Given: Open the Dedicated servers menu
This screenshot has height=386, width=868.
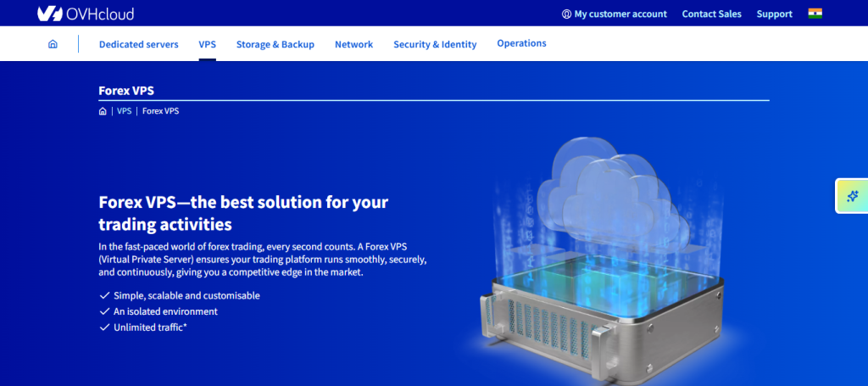Looking at the screenshot, I should pos(138,44).
